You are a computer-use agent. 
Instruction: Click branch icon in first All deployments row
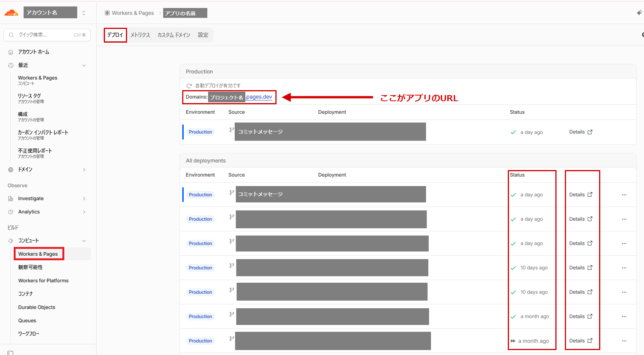pos(232,193)
